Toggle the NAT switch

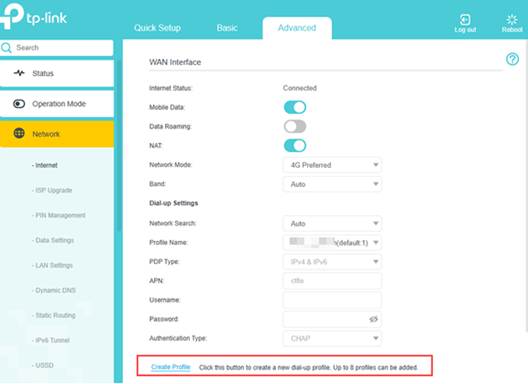pos(295,146)
